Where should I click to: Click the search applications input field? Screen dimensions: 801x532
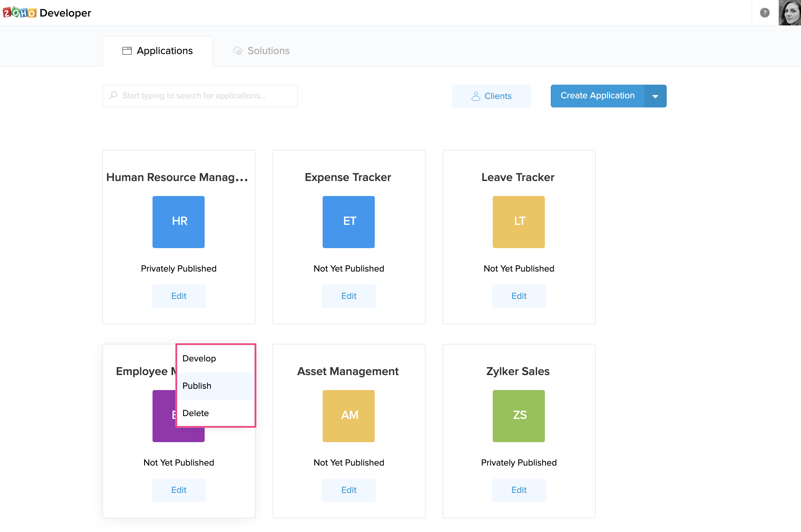pyautogui.click(x=200, y=96)
